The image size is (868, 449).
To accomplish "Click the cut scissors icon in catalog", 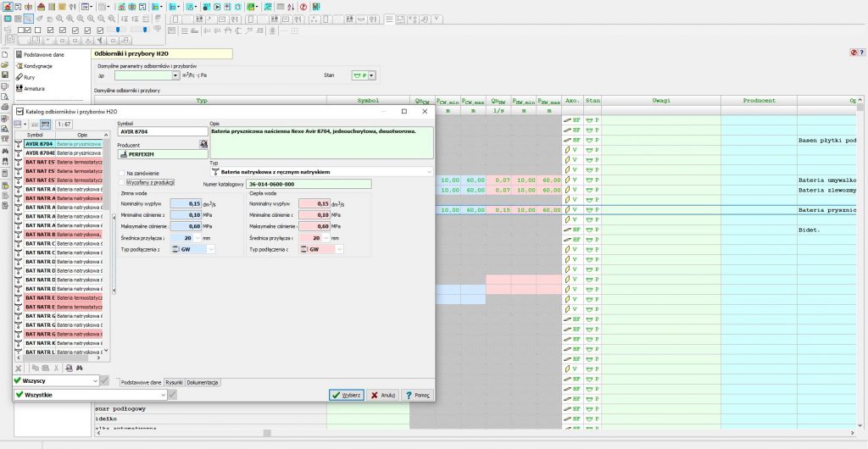I will point(56,368).
